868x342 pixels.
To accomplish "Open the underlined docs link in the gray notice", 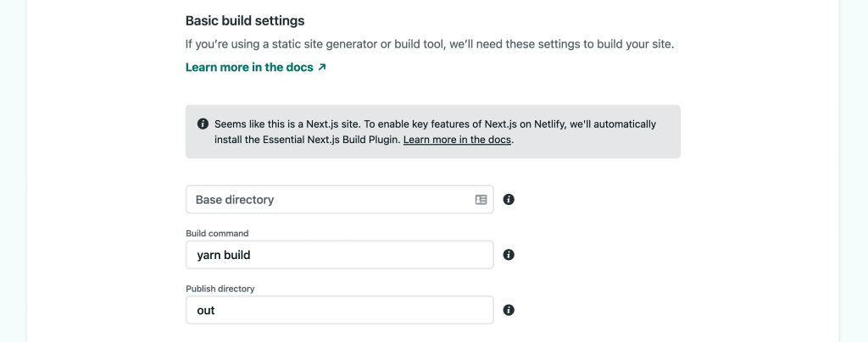I will coord(457,140).
